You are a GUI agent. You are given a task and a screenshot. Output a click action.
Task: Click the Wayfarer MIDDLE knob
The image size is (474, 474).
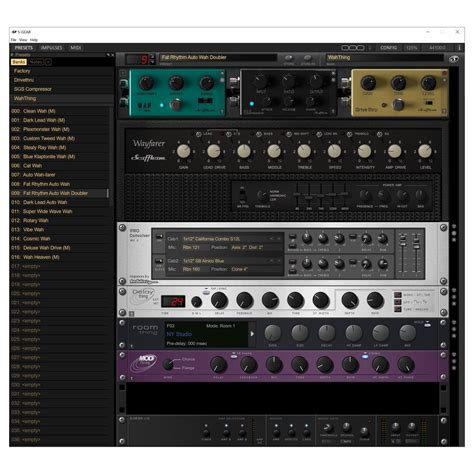(x=274, y=151)
